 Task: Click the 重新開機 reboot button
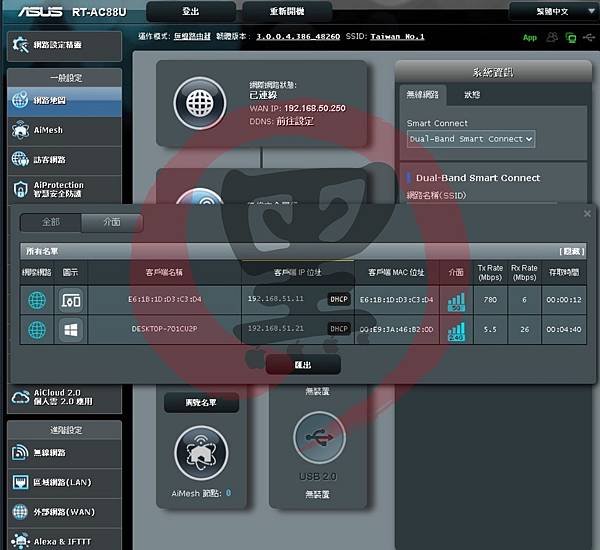point(287,11)
